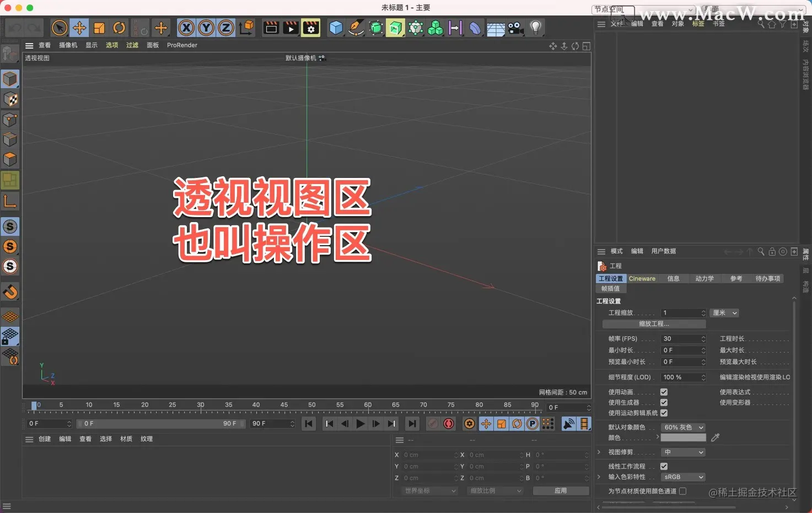Expand the 输入色彩特性 disclosure arrow
Viewport: 812px width, 513px height.
(599, 477)
